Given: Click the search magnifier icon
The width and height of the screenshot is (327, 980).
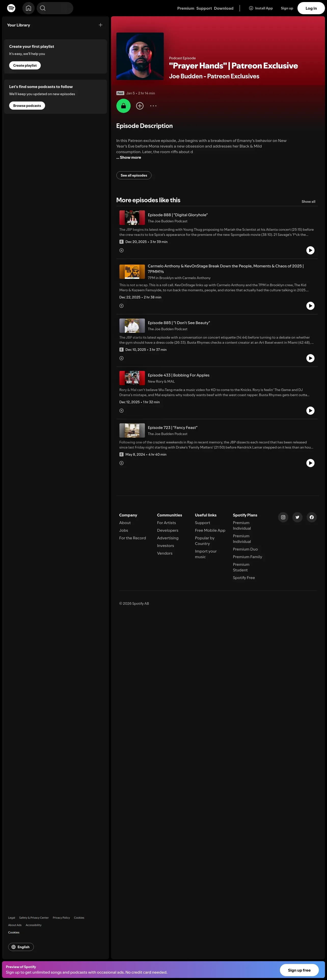Looking at the screenshot, I should 43,8.
